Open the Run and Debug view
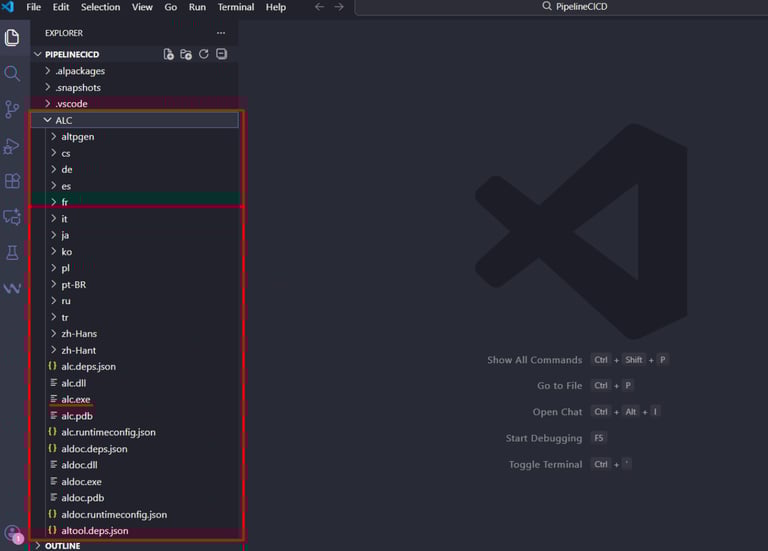The width and height of the screenshot is (768, 551). tap(12, 145)
